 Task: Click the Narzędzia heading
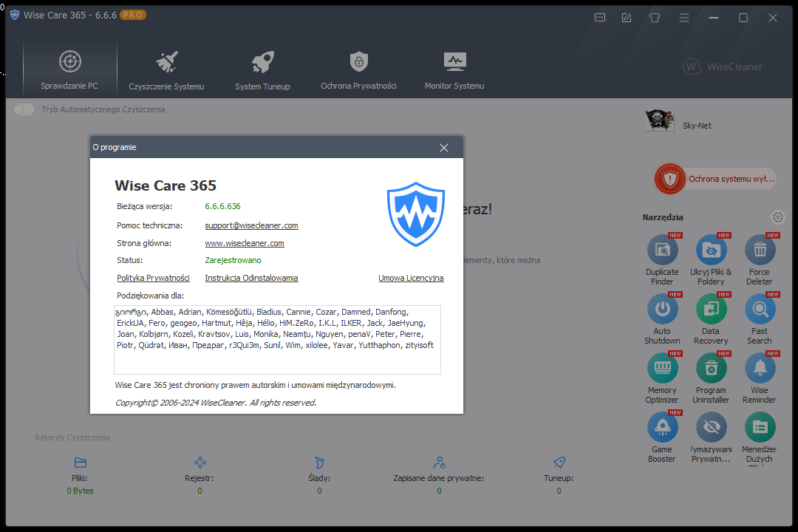(x=663, y=217)
